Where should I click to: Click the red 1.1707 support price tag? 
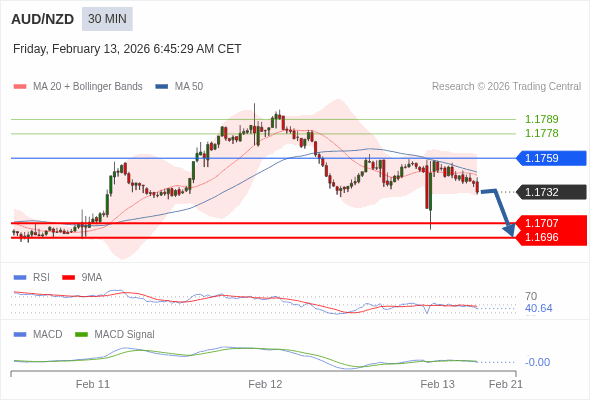point(552,223)
